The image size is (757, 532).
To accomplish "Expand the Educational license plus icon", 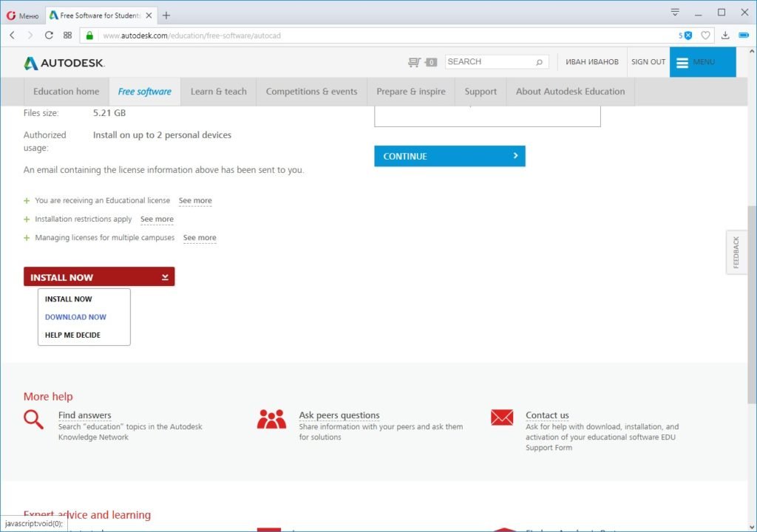I will [27, 201].
